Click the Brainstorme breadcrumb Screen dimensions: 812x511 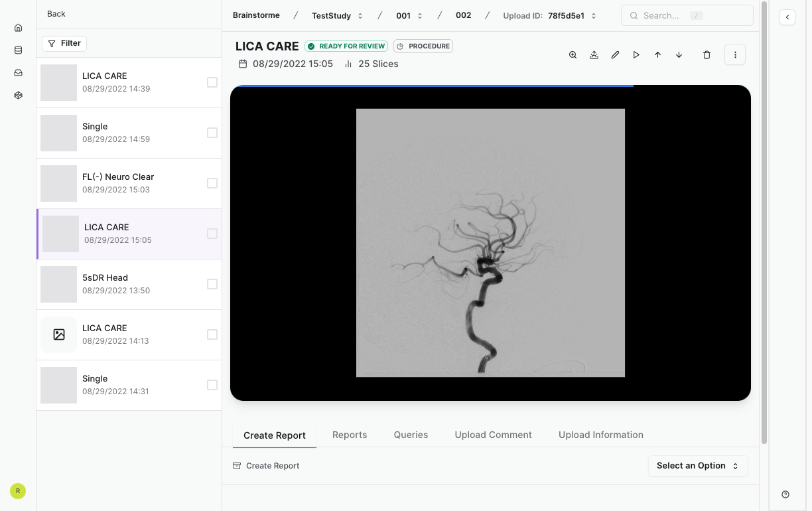pyautogui.click(x=256, y=15)
